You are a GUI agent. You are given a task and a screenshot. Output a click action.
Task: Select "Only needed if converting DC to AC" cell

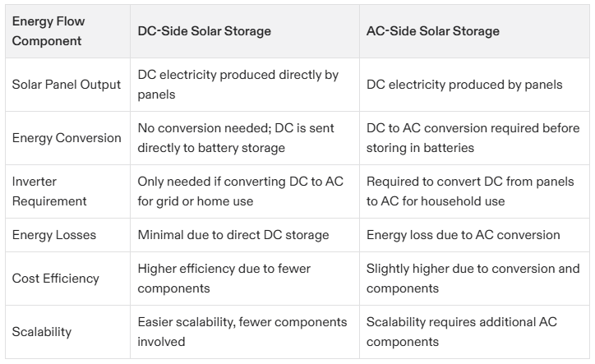tap(238, 191)
